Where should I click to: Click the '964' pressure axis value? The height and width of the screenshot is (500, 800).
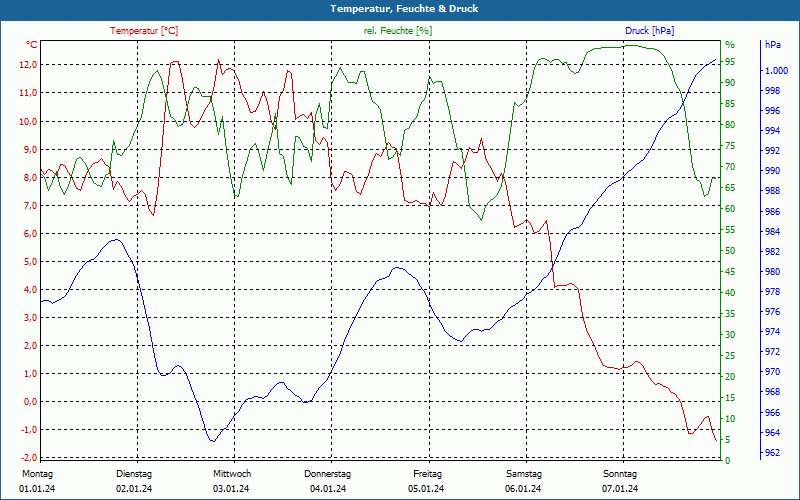tap(770, 433)
